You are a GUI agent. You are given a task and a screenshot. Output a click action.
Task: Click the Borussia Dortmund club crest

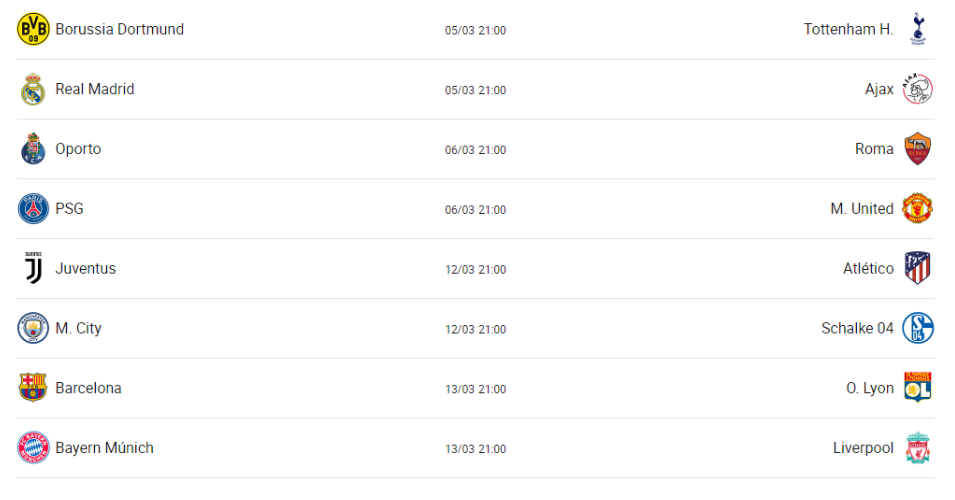33,30
